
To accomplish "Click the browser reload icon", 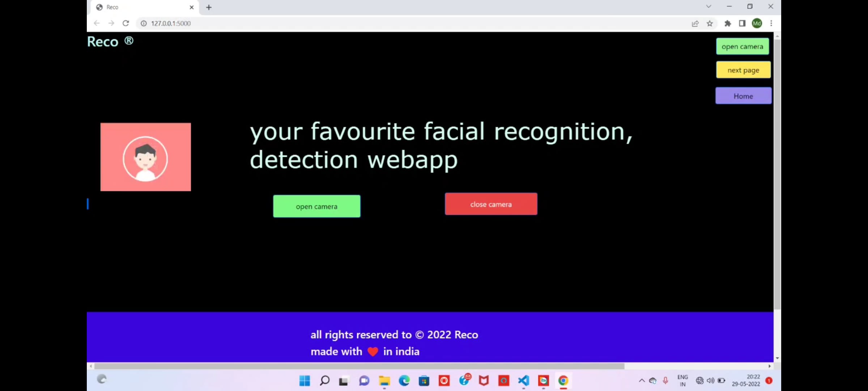I will pyautogui.click(x=125, y=23).
